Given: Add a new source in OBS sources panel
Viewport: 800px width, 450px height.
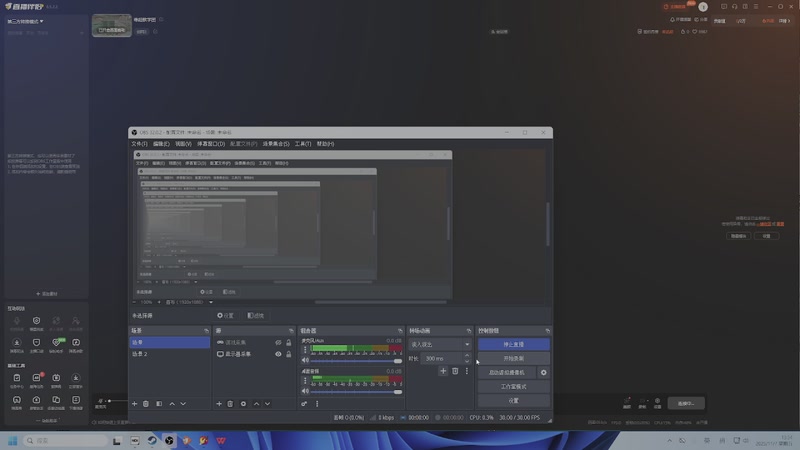Looking at the screenshot, I should point(219,404).
